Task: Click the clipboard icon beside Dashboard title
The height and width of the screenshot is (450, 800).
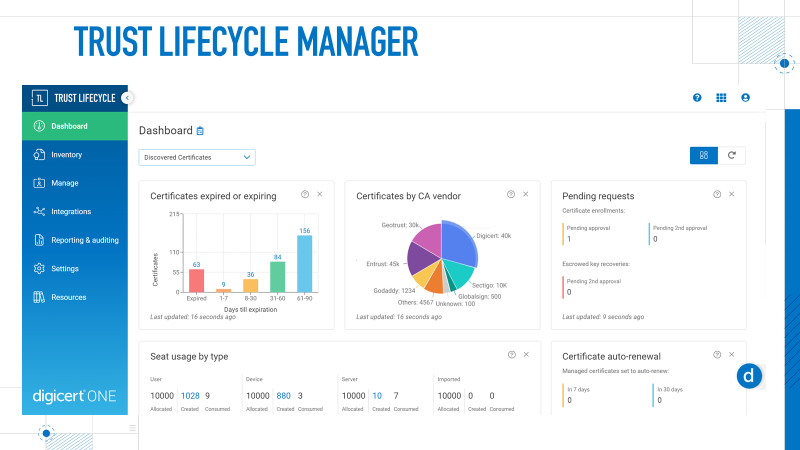Action: click(200, 131)
